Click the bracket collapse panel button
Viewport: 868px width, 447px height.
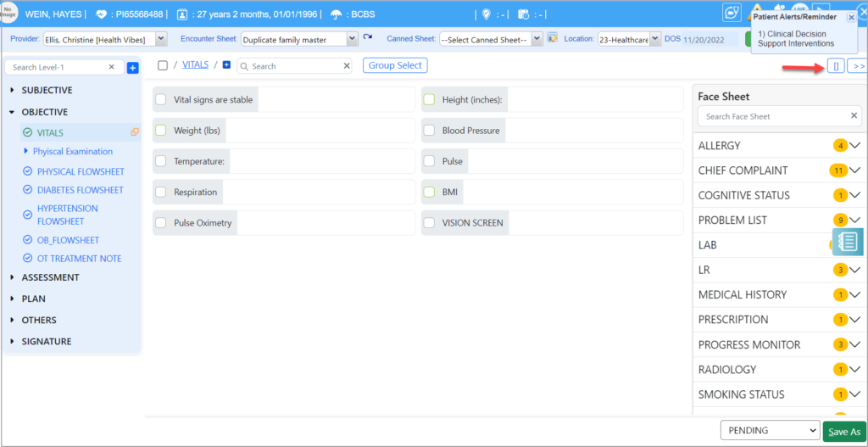click(x=835, y=66)
